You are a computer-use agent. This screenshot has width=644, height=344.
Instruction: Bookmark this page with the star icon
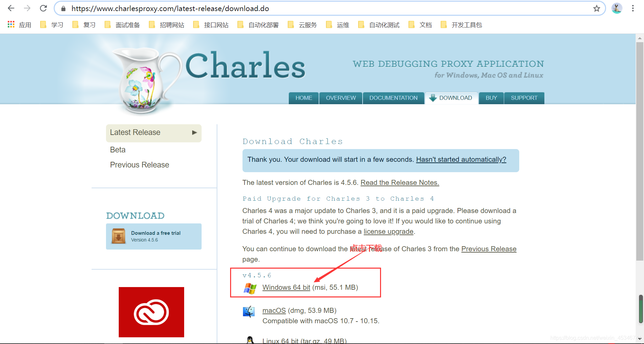(x=596, y=8)
